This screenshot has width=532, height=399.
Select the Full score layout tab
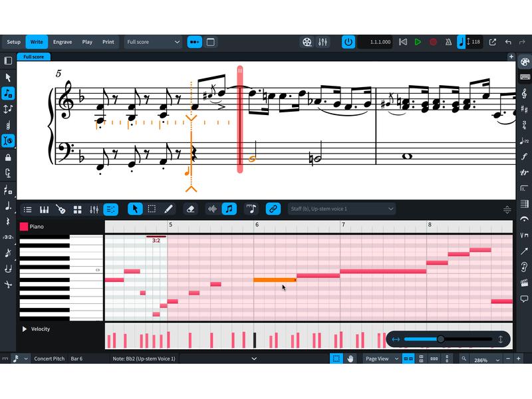[34, 57]
